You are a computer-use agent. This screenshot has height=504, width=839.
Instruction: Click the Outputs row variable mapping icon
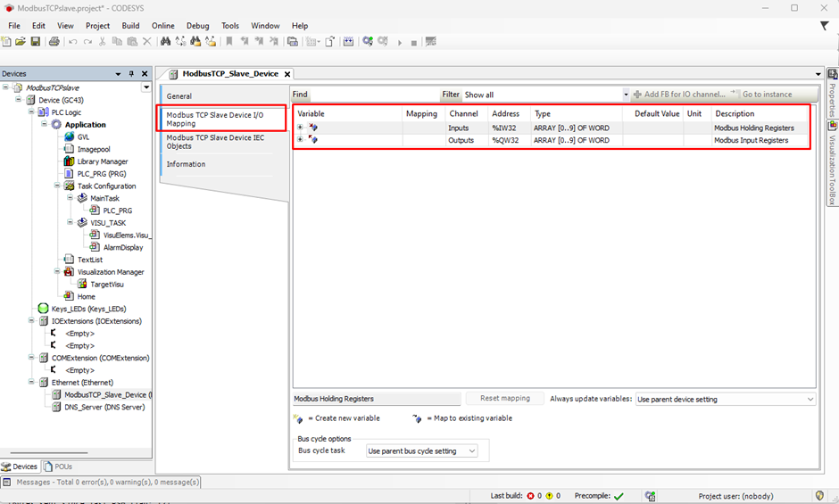(x=313, y=140)
